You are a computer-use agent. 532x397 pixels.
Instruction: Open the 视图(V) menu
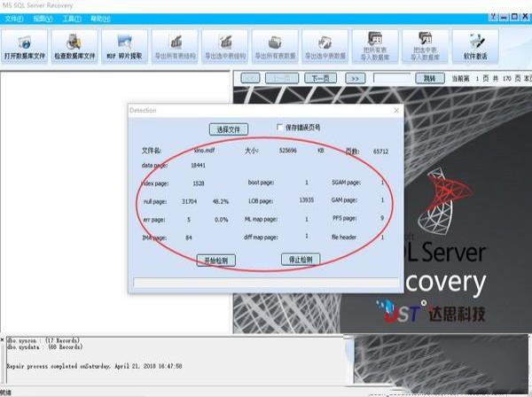[x=43, y=19]
